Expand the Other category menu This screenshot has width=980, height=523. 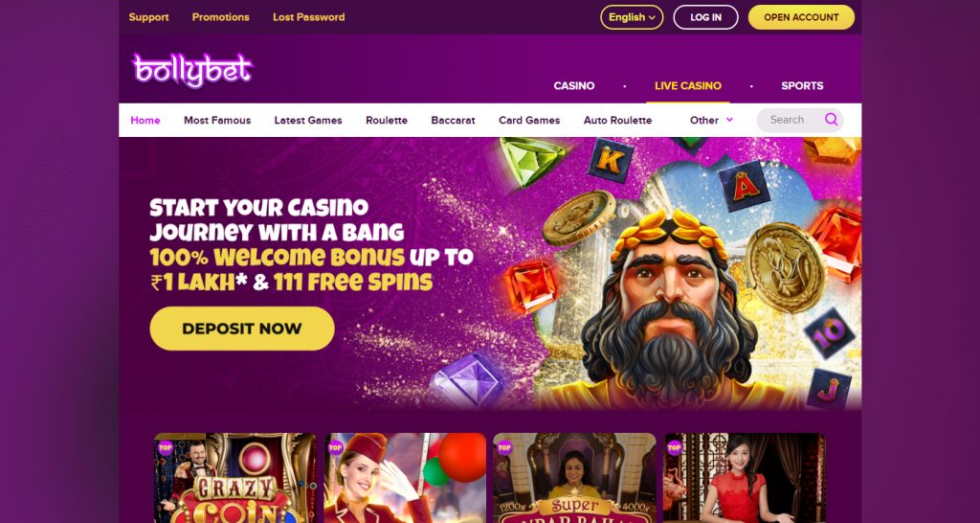(711, 120)
